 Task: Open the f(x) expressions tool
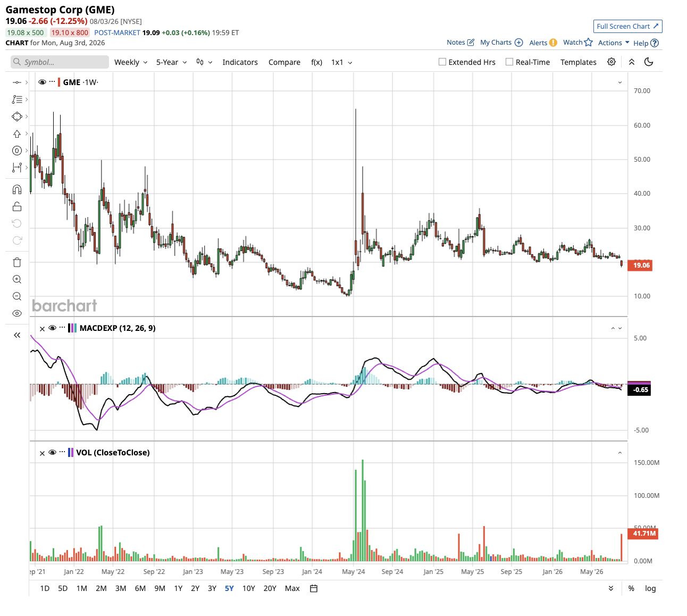(316, 62)
